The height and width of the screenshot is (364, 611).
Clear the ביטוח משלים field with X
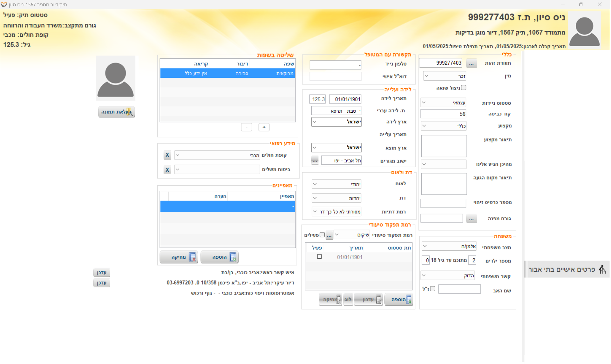167,170
